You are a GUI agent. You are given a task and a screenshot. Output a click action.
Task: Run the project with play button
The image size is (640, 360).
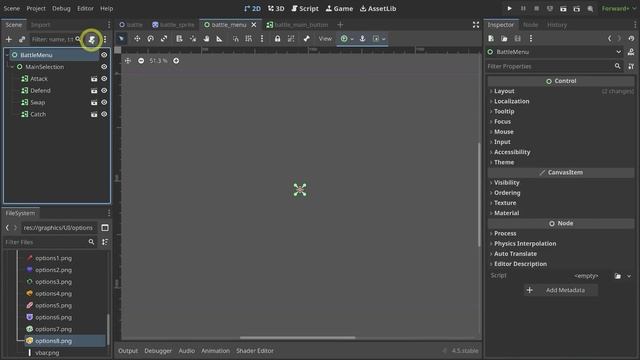click(509, 9)
